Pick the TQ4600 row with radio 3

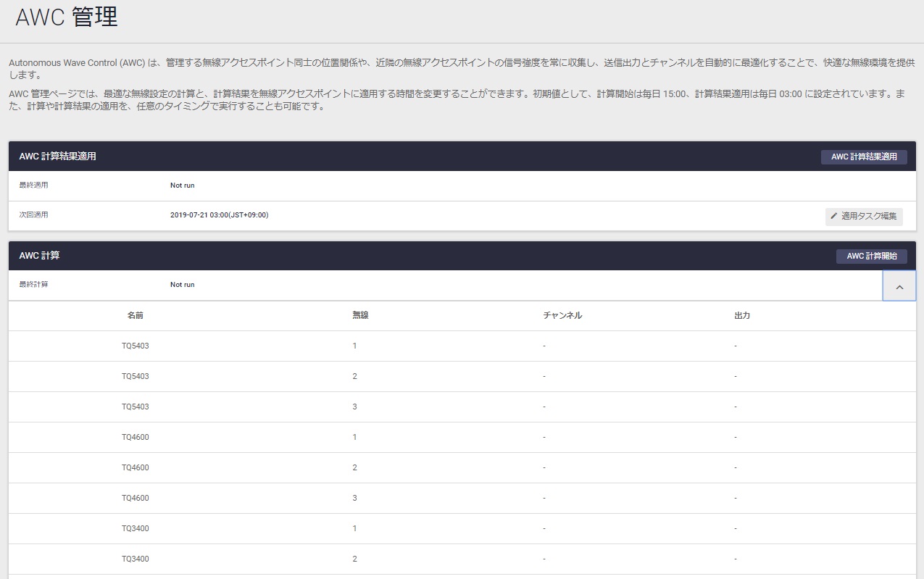(x=136, y=498)
